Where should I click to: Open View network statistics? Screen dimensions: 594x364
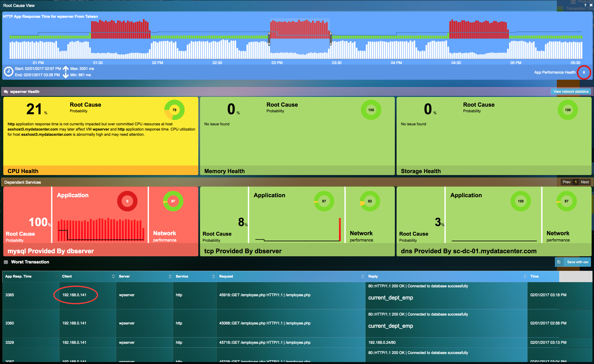571,91
